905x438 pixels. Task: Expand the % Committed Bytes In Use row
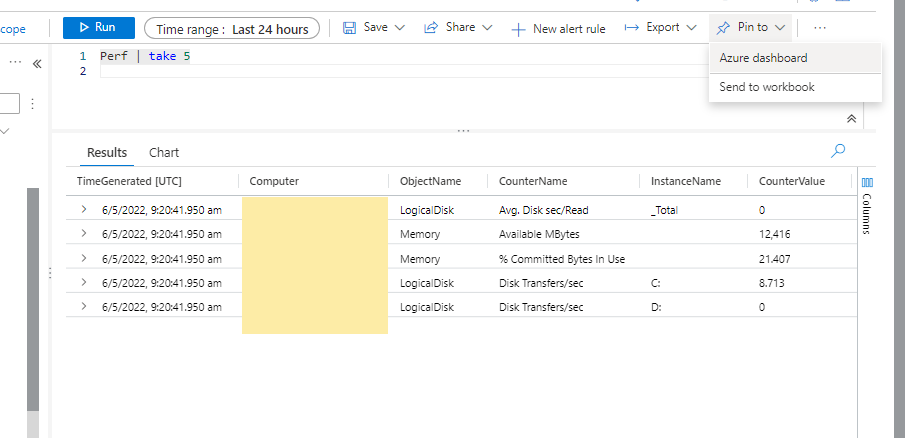84,258
